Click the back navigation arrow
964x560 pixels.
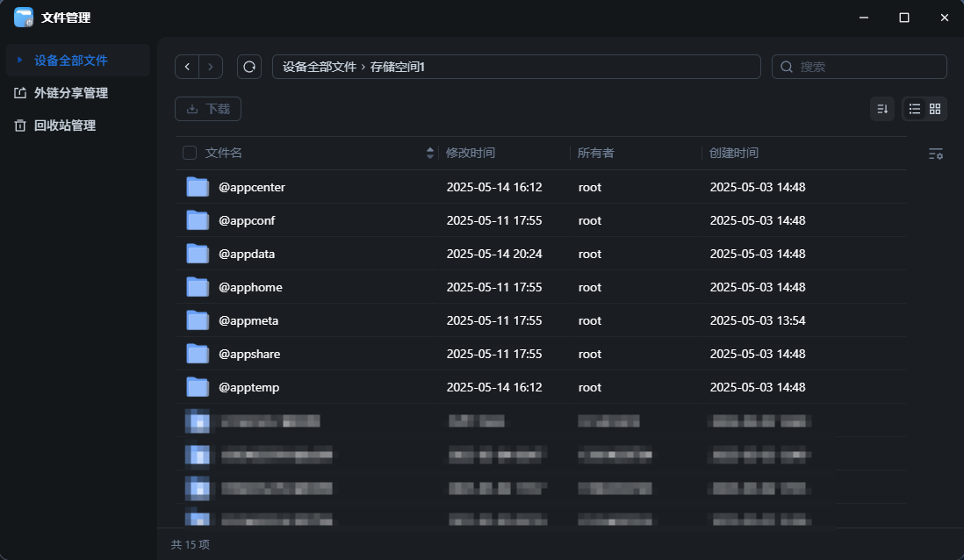pos(187,67)
